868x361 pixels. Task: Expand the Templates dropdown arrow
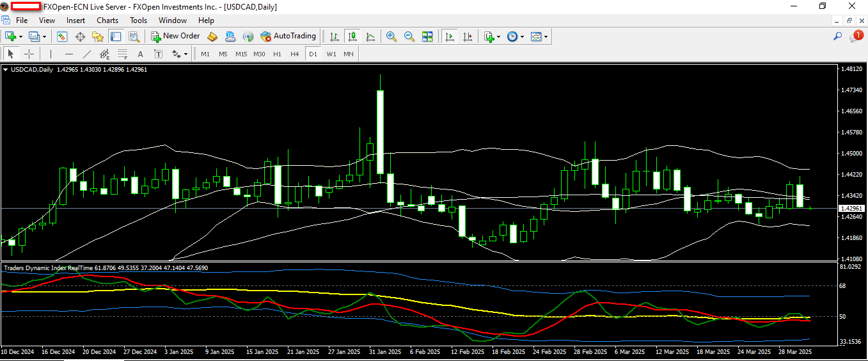(546, 36)
